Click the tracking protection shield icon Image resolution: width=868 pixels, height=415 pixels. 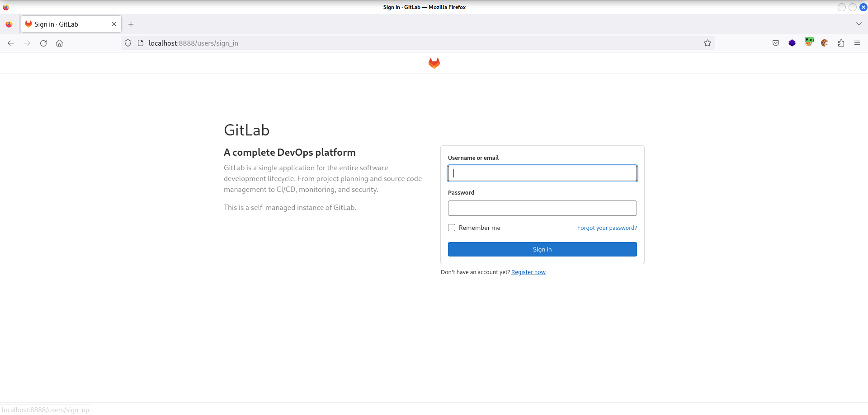pyautogui.click(x=128, y=43)
